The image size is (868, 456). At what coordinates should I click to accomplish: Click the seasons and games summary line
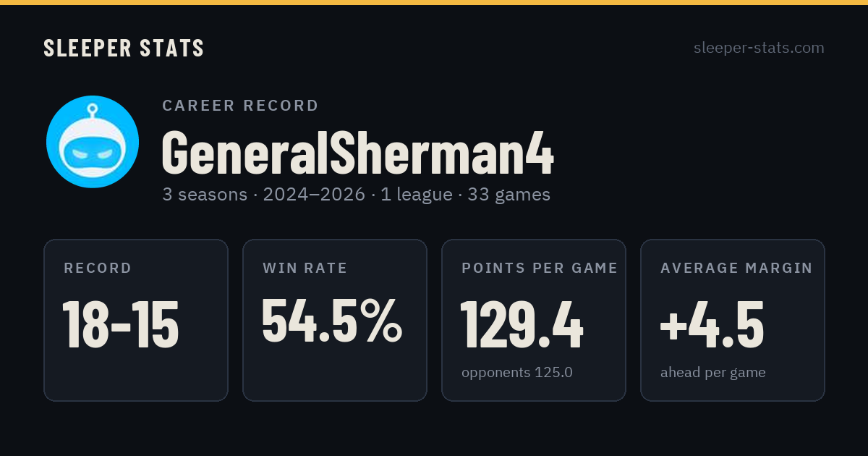coord(356,195)
